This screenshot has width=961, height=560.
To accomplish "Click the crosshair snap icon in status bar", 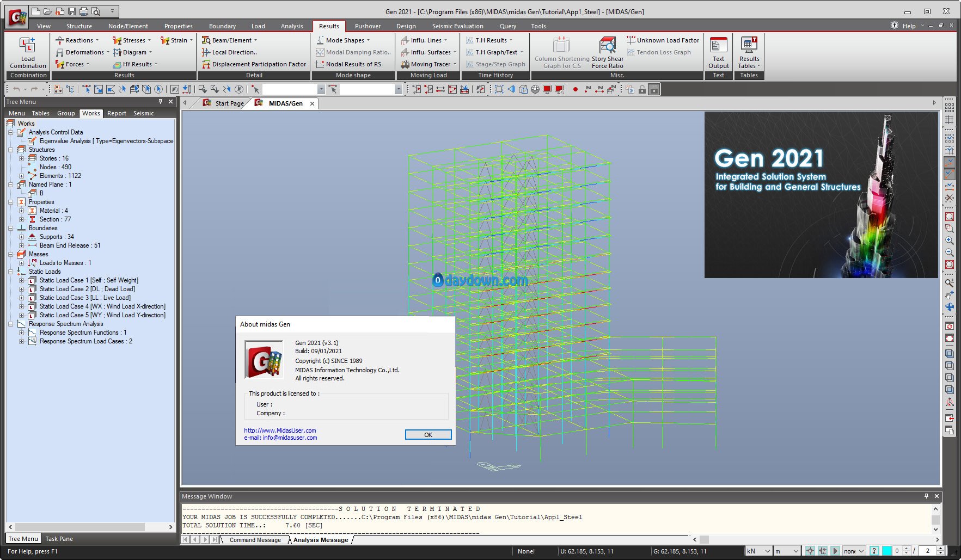I will click(810, 551).
